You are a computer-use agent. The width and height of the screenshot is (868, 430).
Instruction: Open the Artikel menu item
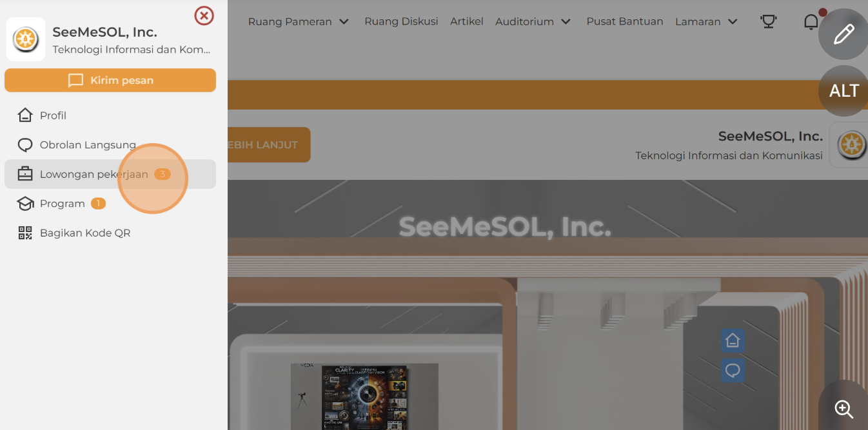pyautogui.click(x=467, y=21)
